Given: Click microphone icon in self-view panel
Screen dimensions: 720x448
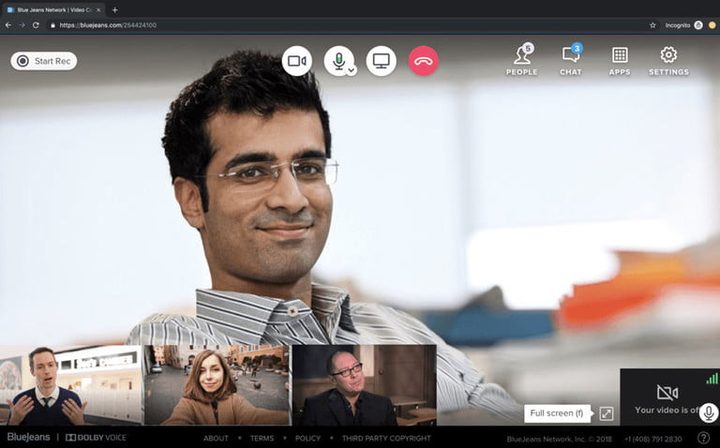Looking at the screenshot, I should 707,413.
